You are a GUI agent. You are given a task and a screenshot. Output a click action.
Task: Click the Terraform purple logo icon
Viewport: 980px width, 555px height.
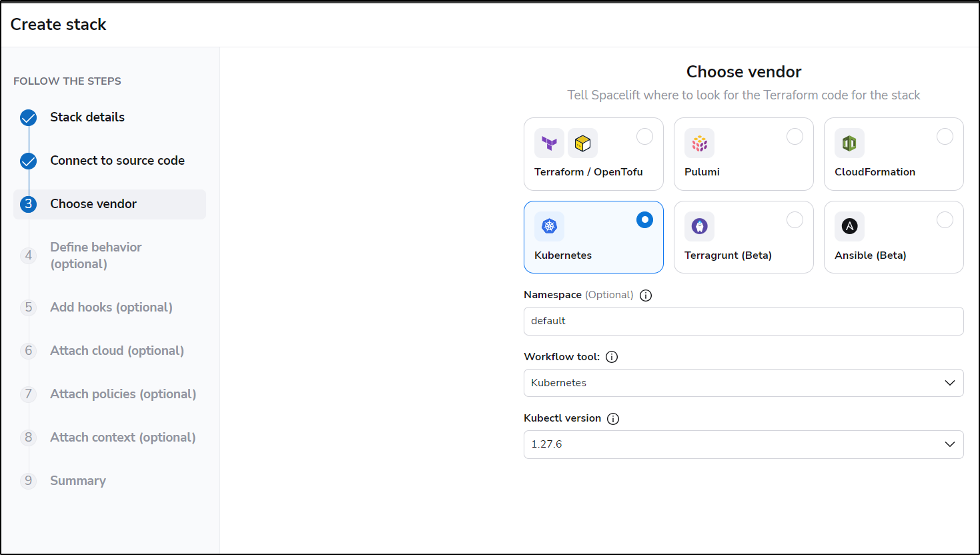(x=549, y=143)
